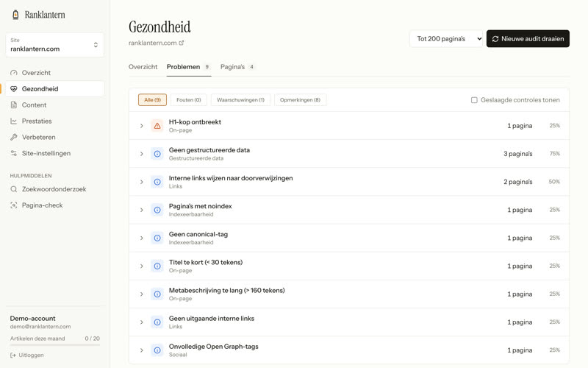The width and height of the screenshot is (588, 368).
Task: Enable Geslaagde controles tonen checkbox
Action: coord(474,100)
